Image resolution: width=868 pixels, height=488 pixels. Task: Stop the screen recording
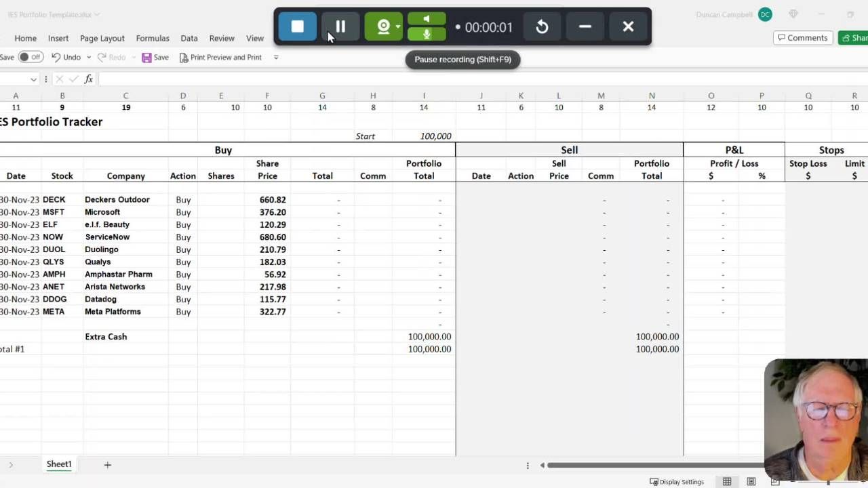[x=297, y=26]
